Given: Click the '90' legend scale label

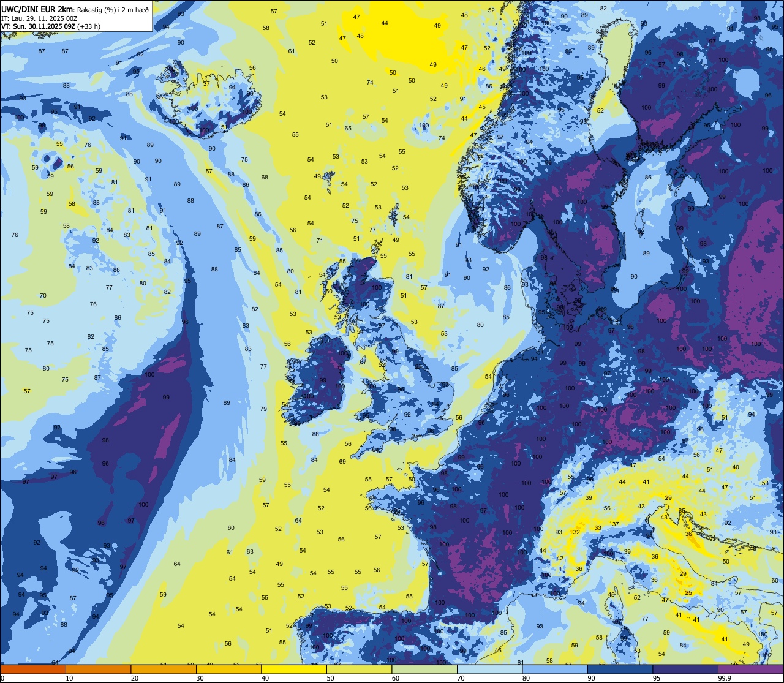Looking at the screenshot, I should 592,678.
